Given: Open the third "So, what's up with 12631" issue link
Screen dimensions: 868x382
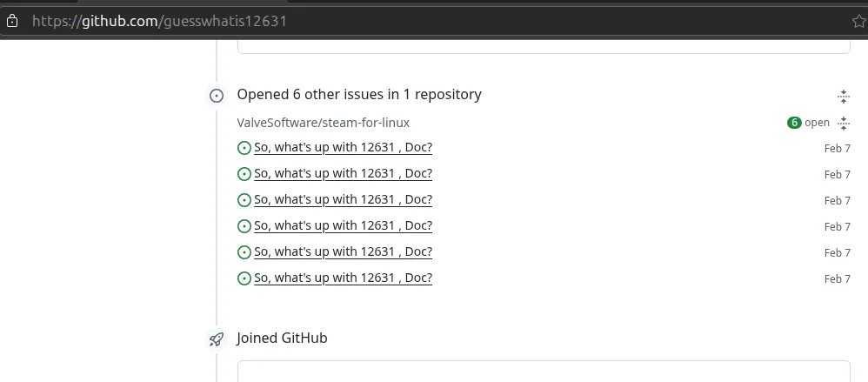Looking at the screenshot, I should pos(343,200).
